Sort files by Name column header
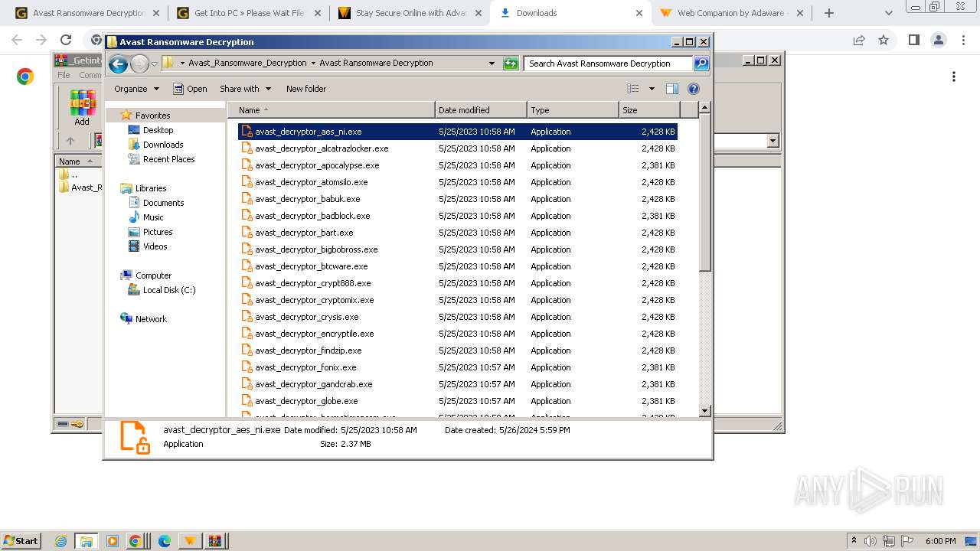This screenshot has width=980, height=551. (x=332, y=110)
